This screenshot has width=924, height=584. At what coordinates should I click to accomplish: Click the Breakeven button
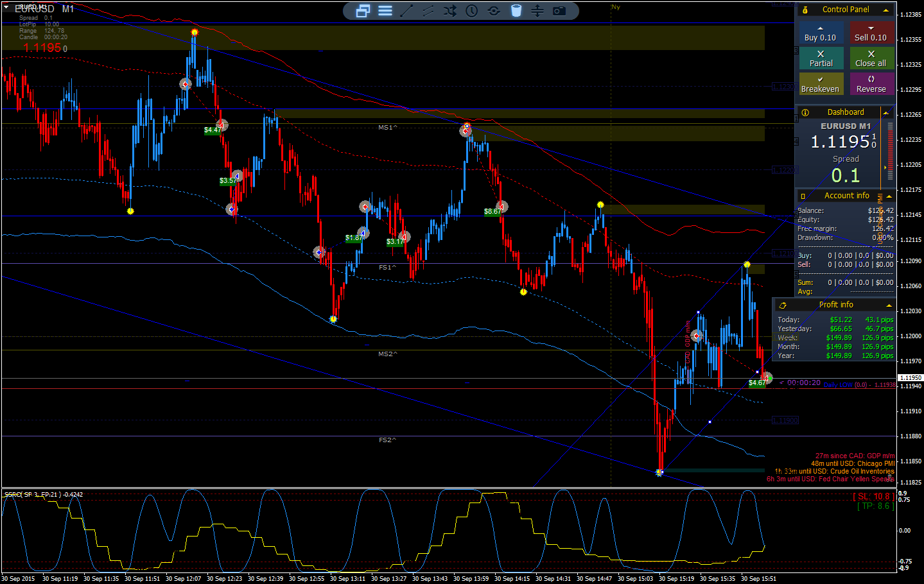pyautogui.click(x=821, y=84)
